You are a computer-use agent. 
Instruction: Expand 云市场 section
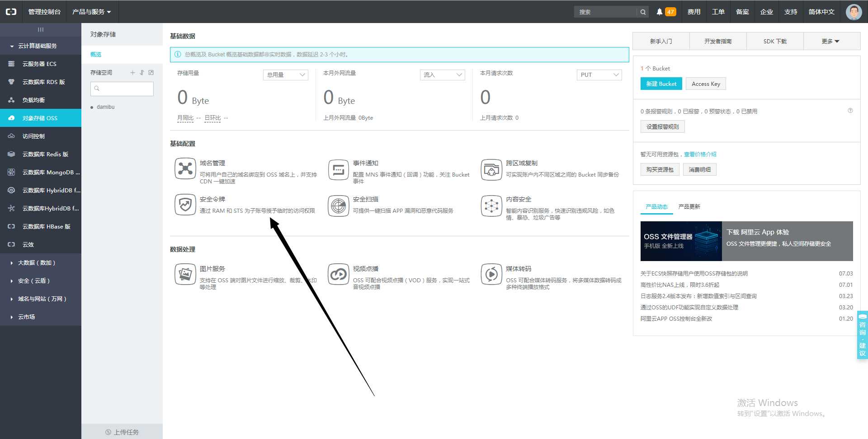coord(41,317)
